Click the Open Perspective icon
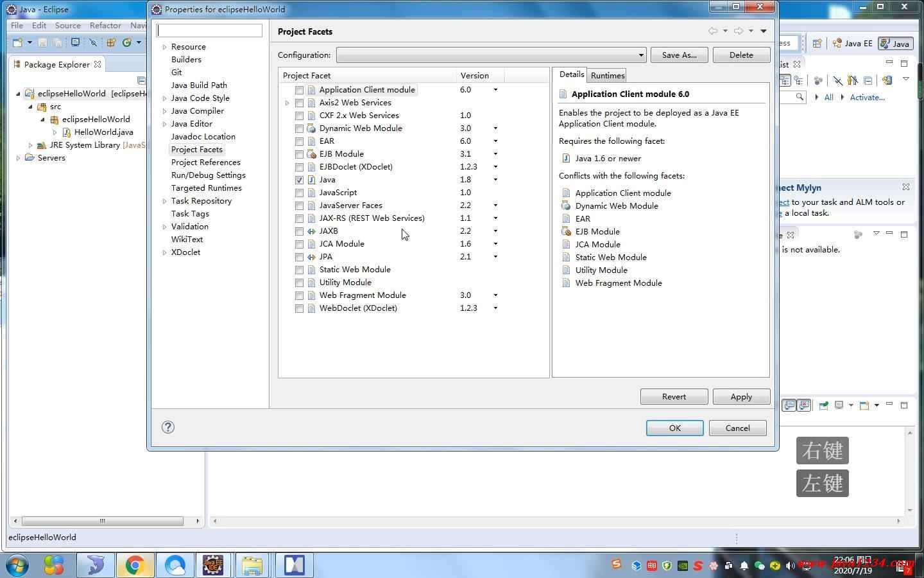Screen dimensions: 924x578 point(817,43)
